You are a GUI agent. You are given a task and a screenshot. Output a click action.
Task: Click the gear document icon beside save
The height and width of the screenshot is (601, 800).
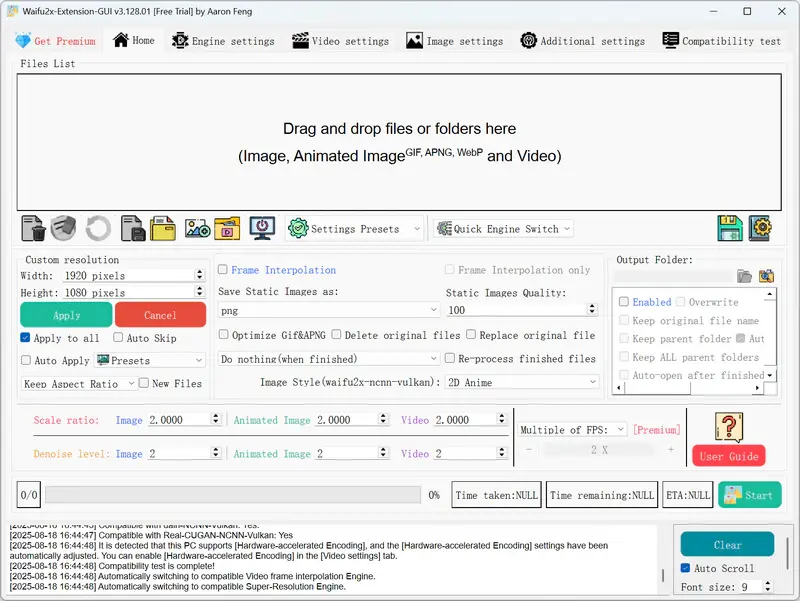click(761, 229)
